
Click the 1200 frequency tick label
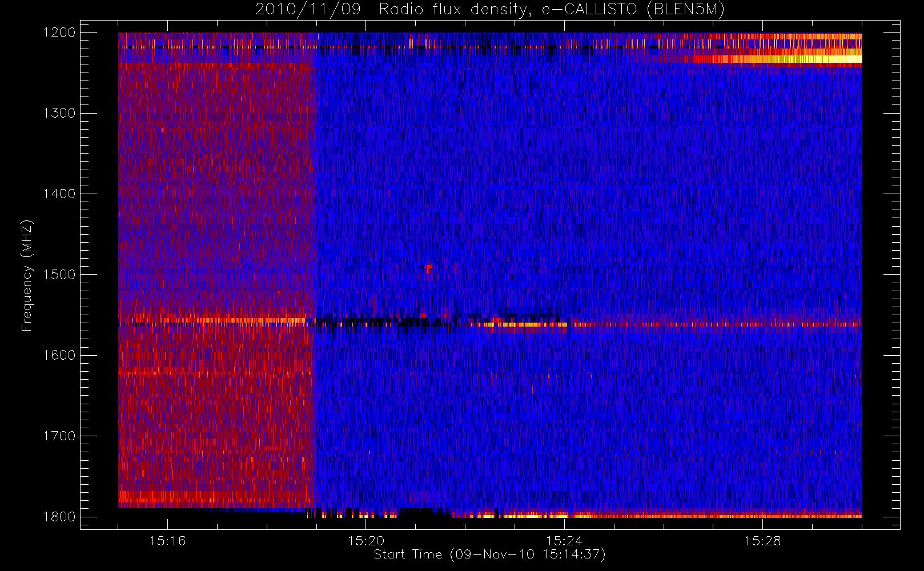[x=59, y=33]
